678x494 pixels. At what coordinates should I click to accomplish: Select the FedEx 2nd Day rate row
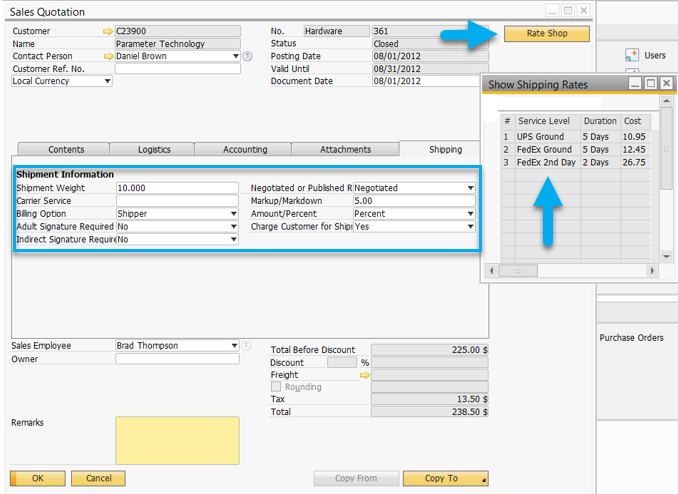tap(576, 163)
